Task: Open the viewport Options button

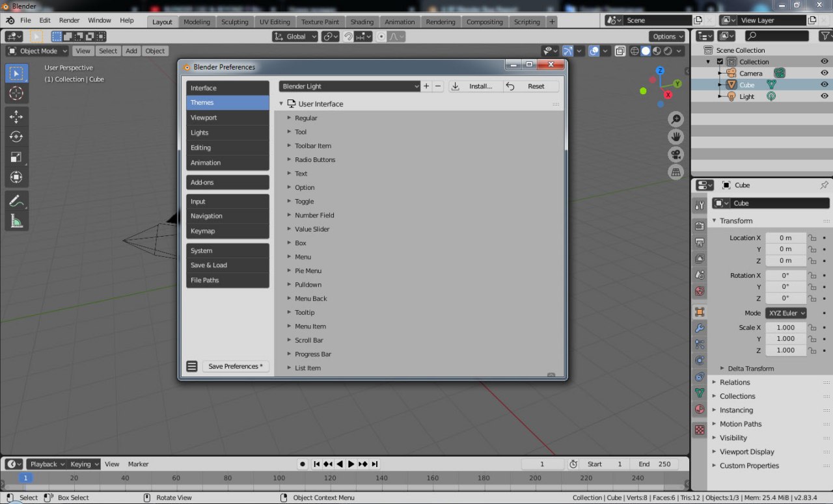Action: click(667, 36)
